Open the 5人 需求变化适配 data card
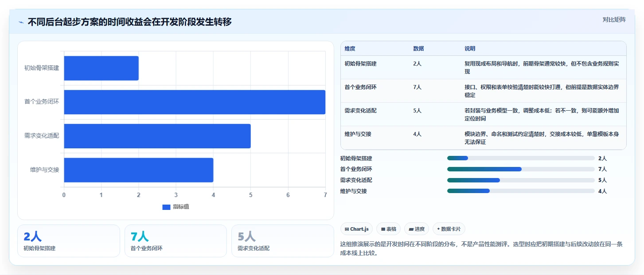 283,241
